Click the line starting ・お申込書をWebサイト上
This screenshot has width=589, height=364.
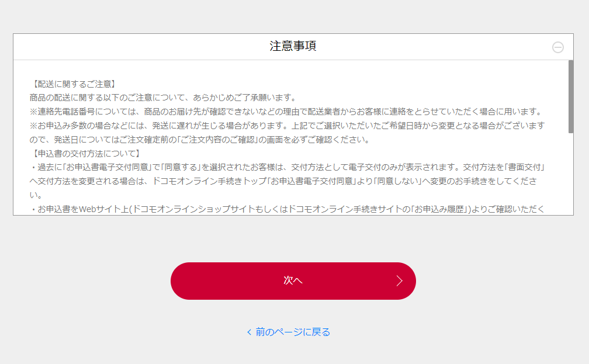pyautogui.click(x=287, y=209)
